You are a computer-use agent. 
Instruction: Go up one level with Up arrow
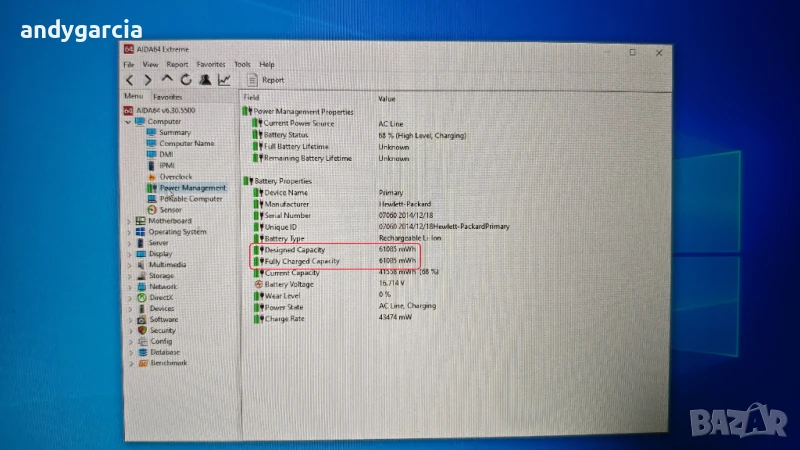click(167, 80)
